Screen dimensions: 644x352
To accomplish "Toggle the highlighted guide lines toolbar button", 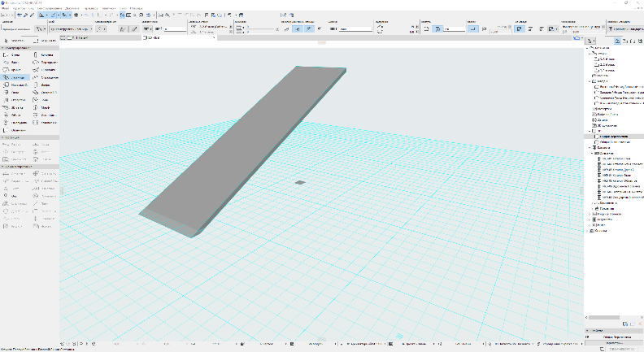I will pos(42,15).
